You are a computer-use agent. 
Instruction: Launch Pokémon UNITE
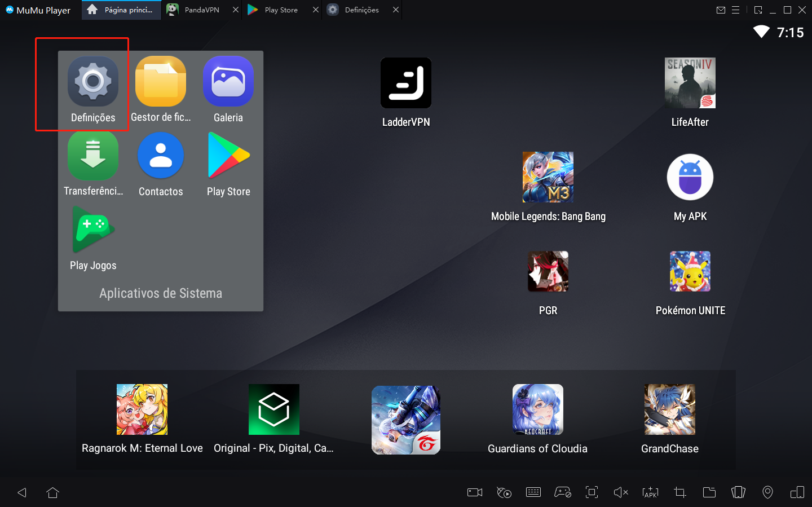690,271
